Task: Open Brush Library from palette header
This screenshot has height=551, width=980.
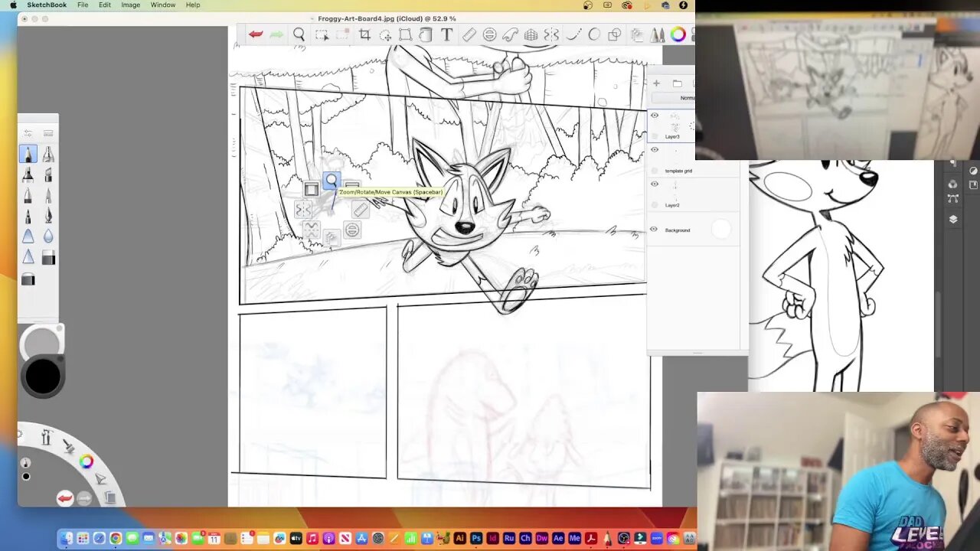Action: coord(48,133)
